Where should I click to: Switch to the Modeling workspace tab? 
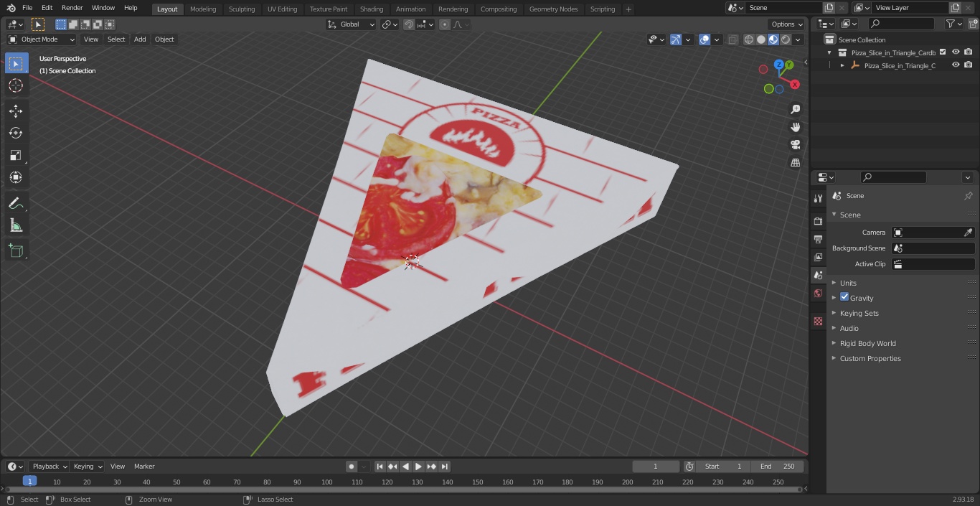(203, 9)
